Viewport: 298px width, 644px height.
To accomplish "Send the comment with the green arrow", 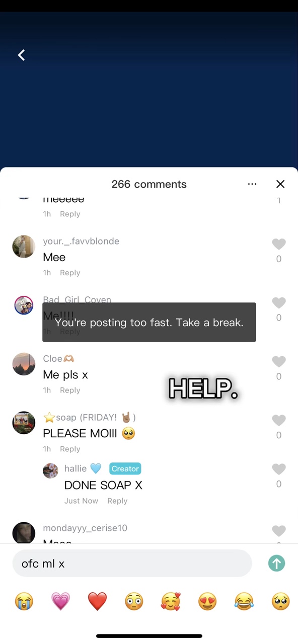I will click(x=277, y=563).
